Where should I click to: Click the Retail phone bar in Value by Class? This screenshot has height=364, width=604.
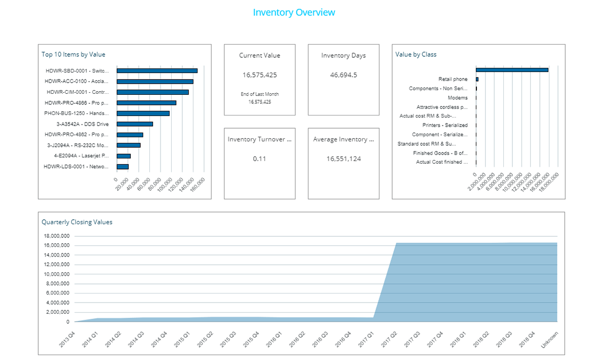pos(478,78)
